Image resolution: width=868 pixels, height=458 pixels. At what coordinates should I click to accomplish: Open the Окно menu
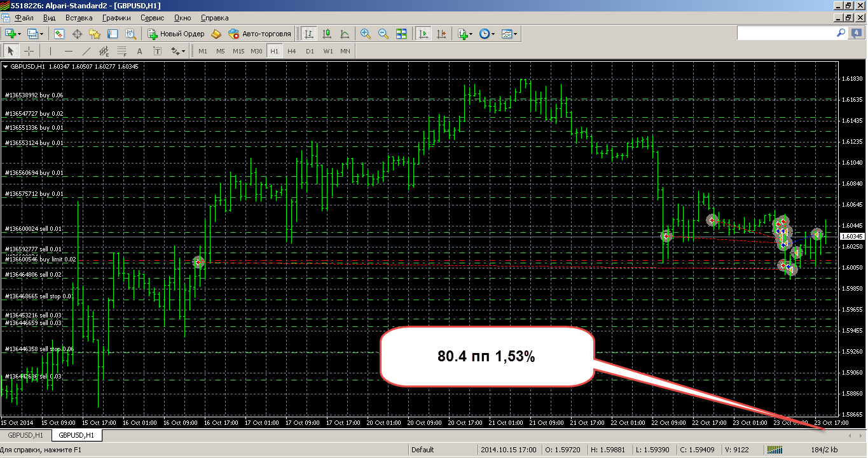182,18
